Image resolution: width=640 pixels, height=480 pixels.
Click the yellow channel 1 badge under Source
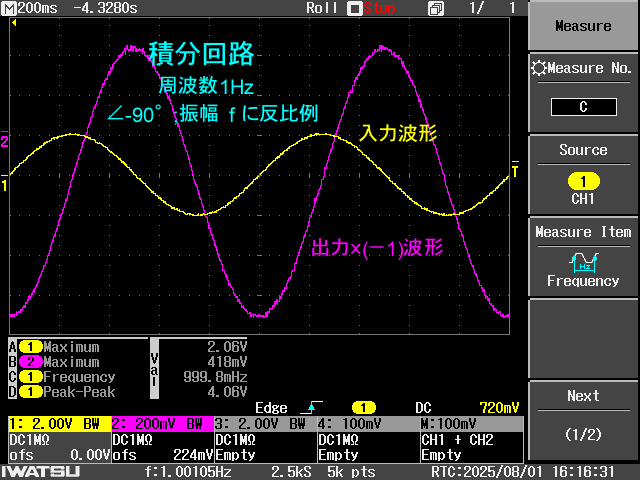click(583, 181)
